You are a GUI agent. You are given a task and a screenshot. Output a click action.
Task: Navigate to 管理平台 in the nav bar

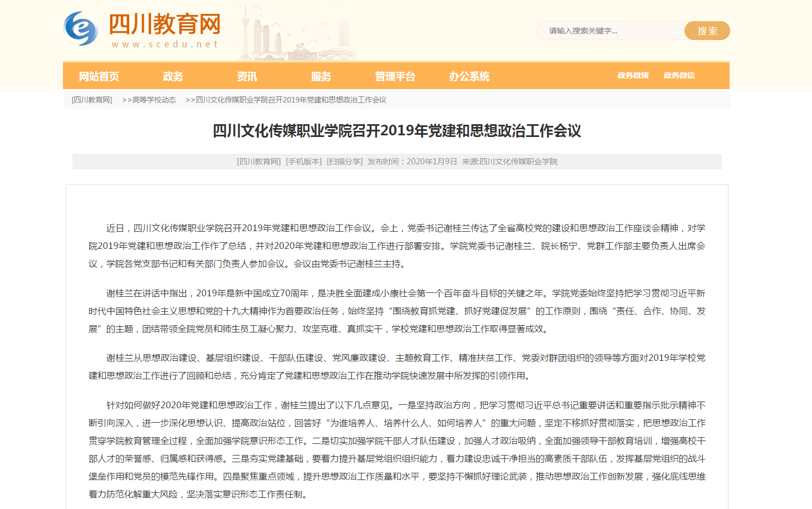tap(395, 76)
